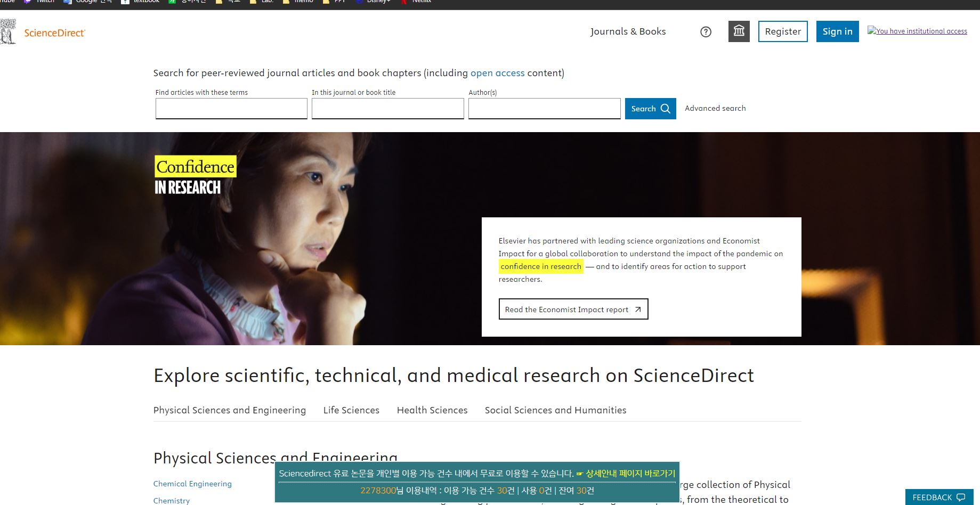This screenshot has width=980, height=505.
Task: Open the Advanced search link
Action: [715, 108]
